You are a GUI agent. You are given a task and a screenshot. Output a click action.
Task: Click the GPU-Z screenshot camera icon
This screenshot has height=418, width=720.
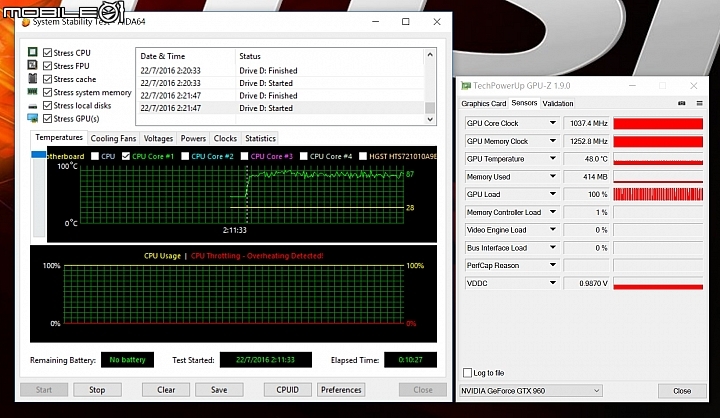(682, 103)
